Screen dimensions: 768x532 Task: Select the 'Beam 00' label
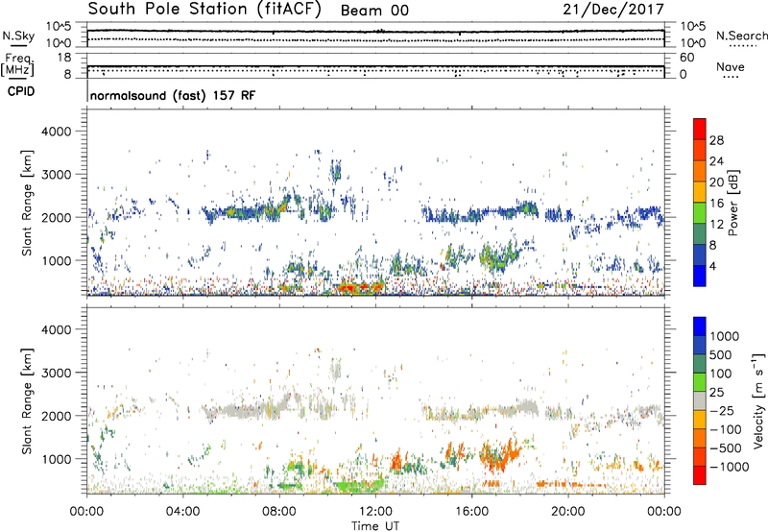coord(374,11)
